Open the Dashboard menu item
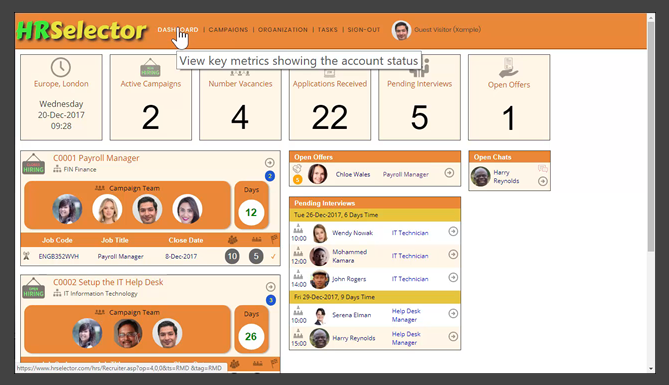Viewport: 669px width, 385px height. pos(178,30)
